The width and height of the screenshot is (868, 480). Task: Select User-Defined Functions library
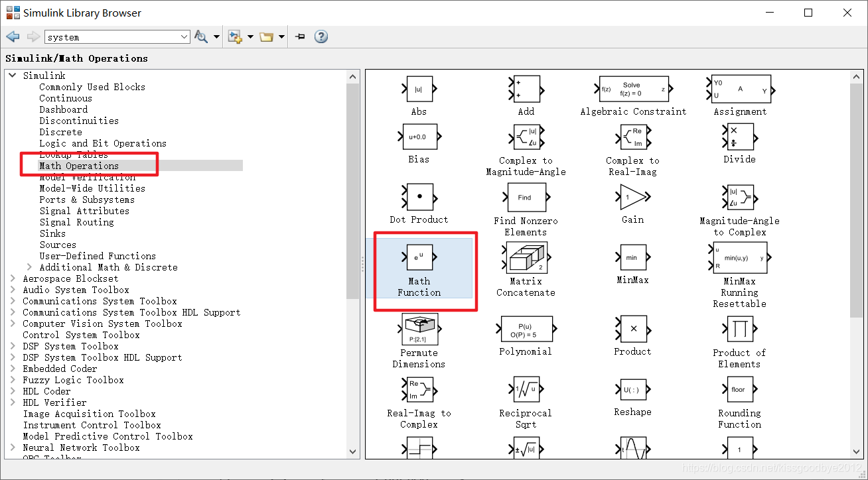pos(98,256)
